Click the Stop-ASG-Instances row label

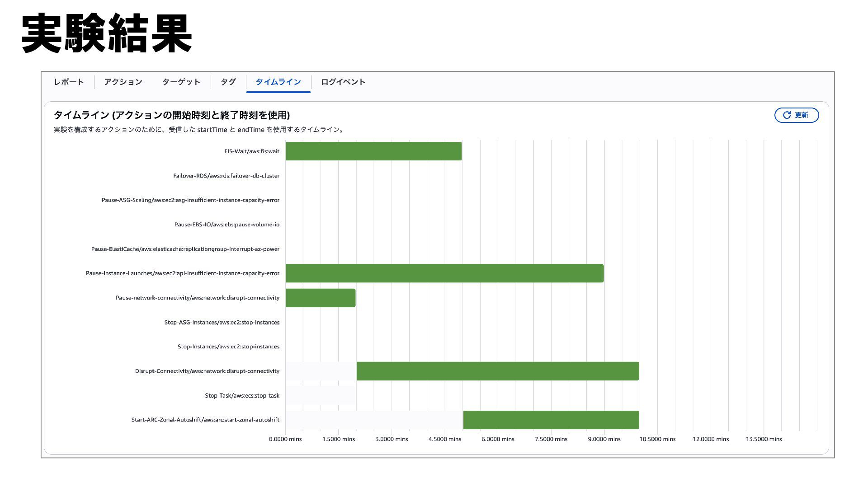[222, 322]
